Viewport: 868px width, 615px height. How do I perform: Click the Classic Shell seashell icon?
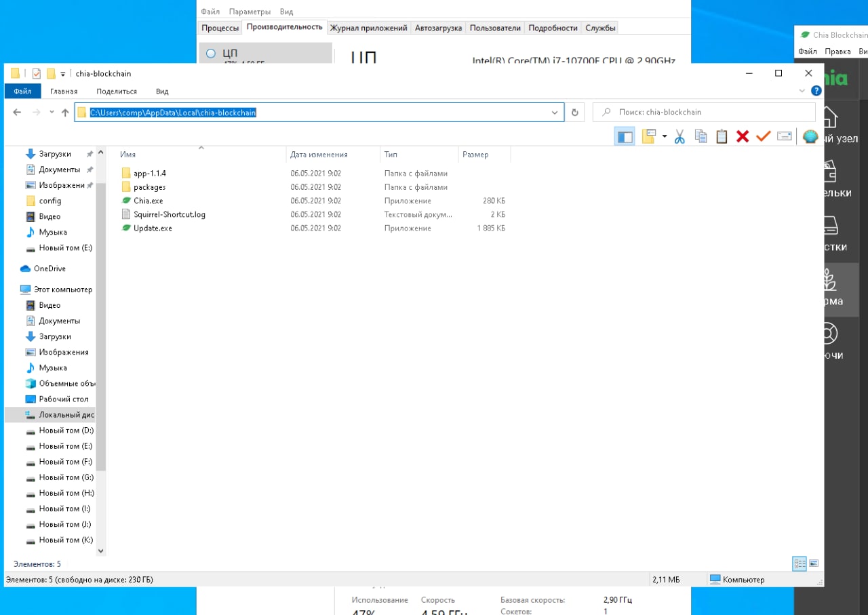(x=810, y=136)
